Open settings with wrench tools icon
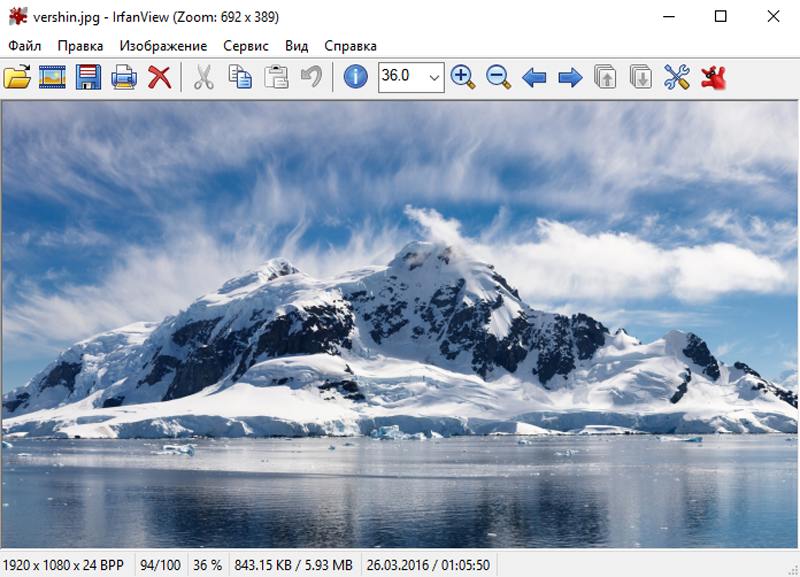 677,78
